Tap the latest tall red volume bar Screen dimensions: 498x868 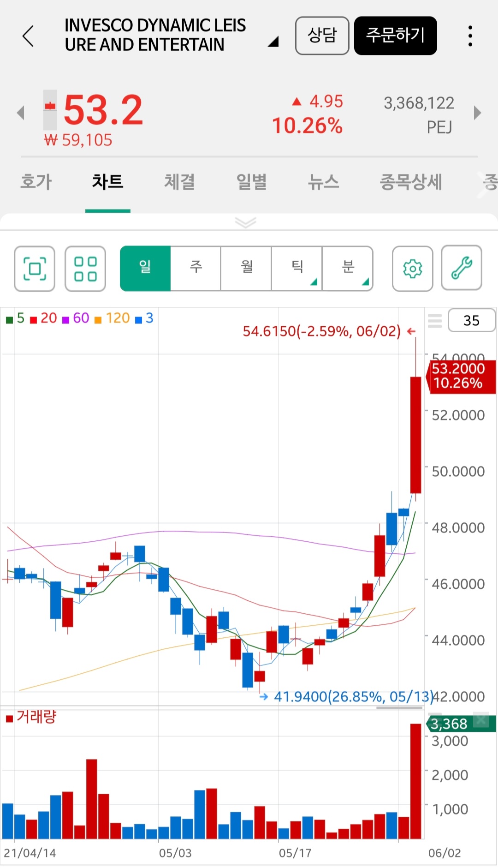[x=415, y=781]
